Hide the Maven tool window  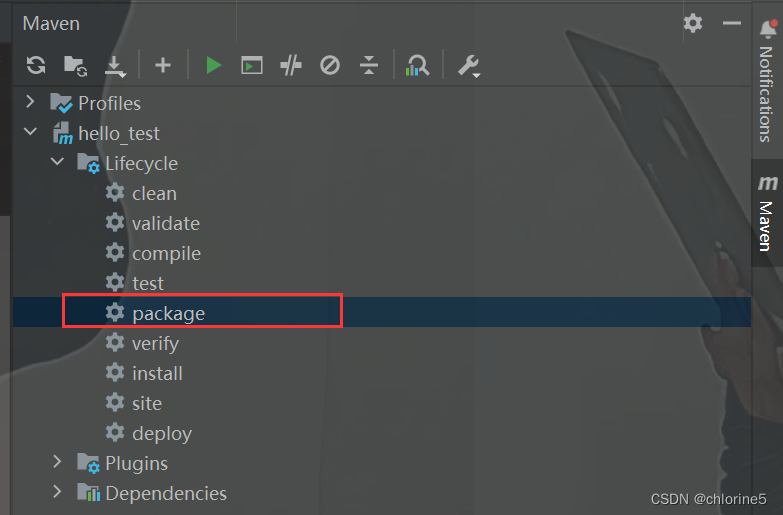[732, 23]
